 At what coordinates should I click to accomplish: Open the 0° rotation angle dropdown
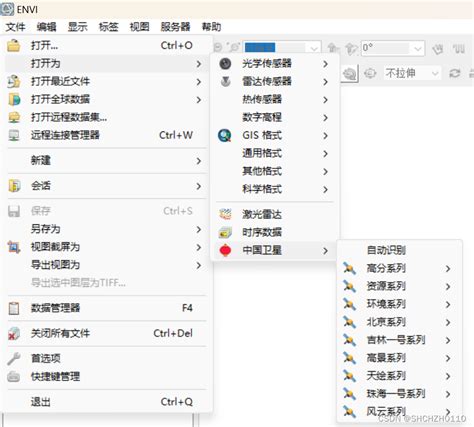[393, 48]
